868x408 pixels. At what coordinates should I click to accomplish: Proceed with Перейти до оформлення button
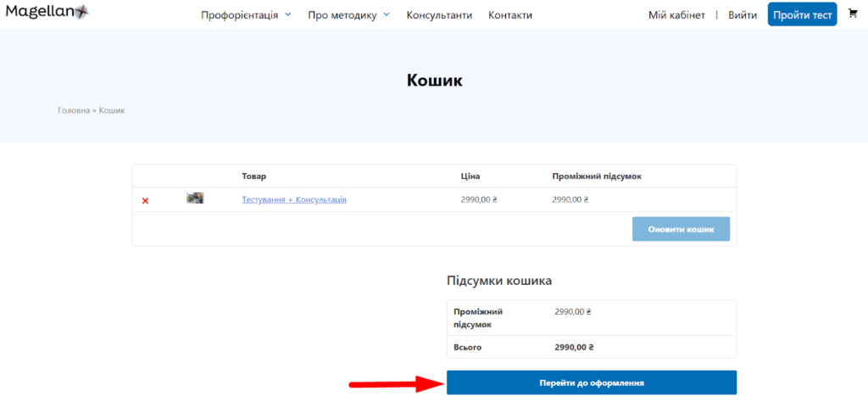pyautogui.click(x=592, y=383)
